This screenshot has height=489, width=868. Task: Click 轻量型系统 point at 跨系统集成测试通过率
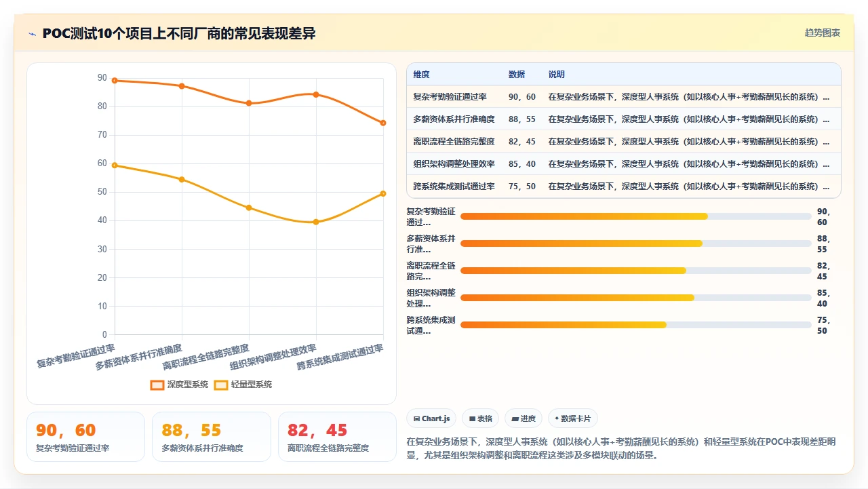coord(383,193)
